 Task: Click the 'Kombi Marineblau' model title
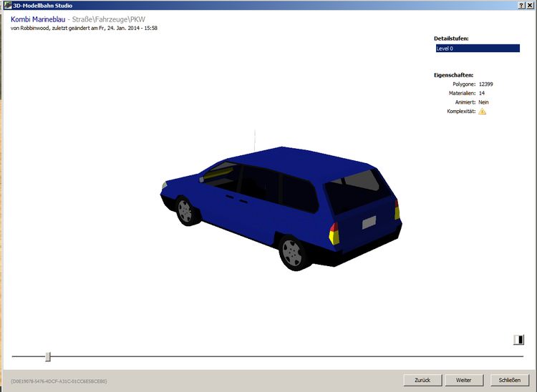point(38,19)
